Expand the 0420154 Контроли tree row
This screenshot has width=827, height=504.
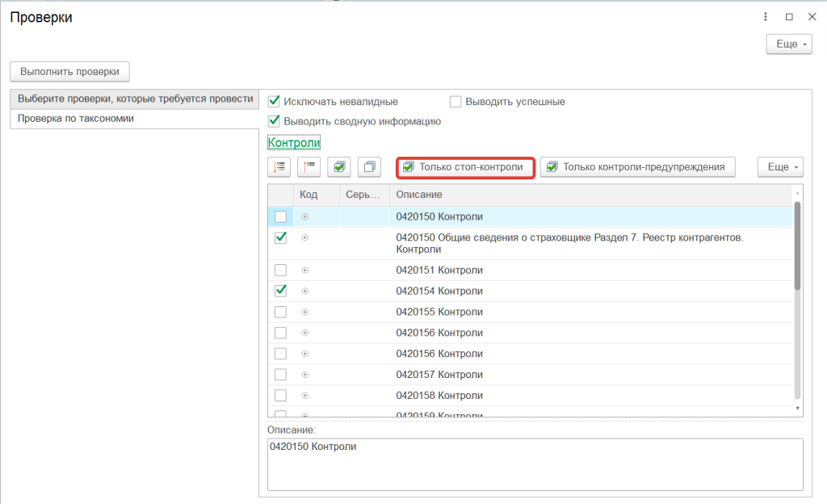305,291
